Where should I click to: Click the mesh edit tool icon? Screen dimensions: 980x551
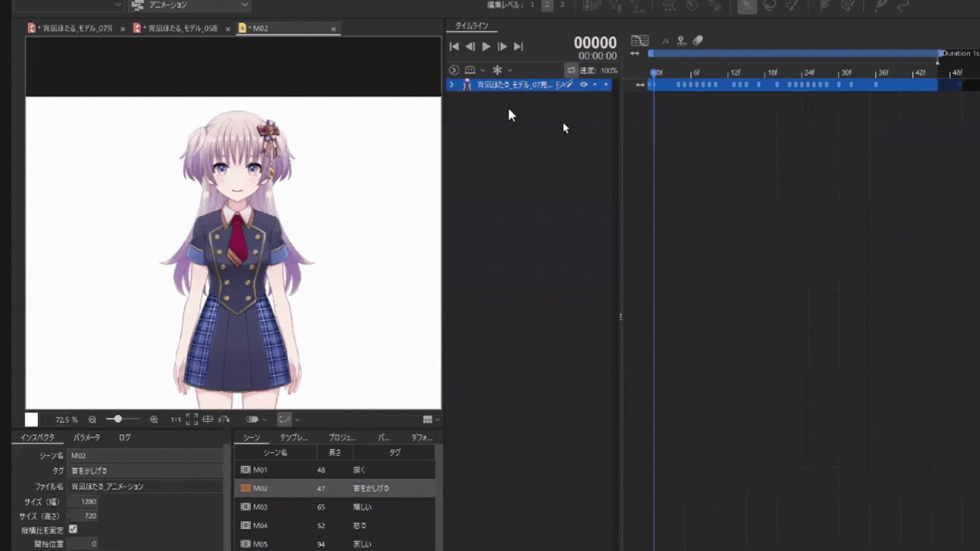pos(669,6)
